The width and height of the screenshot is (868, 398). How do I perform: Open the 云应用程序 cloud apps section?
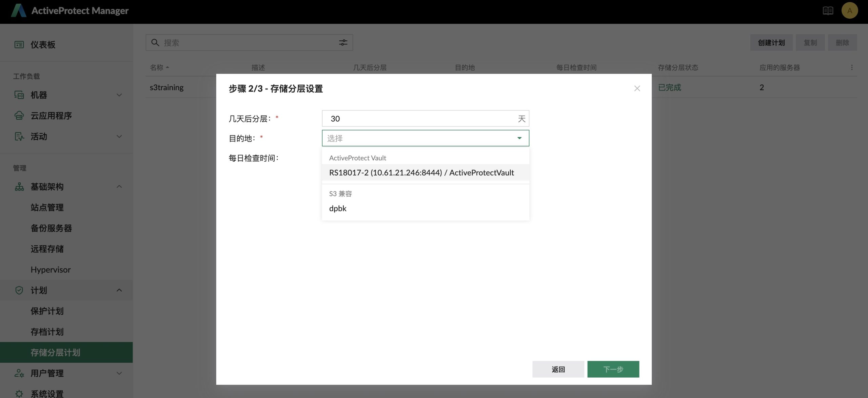tap(51, 116)
